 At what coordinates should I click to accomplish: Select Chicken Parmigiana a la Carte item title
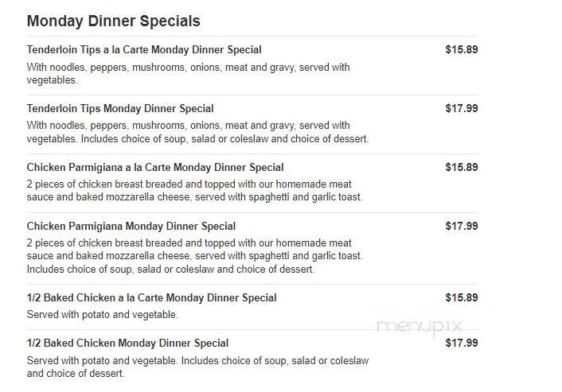pyautogui.click(x=155, y=167)
